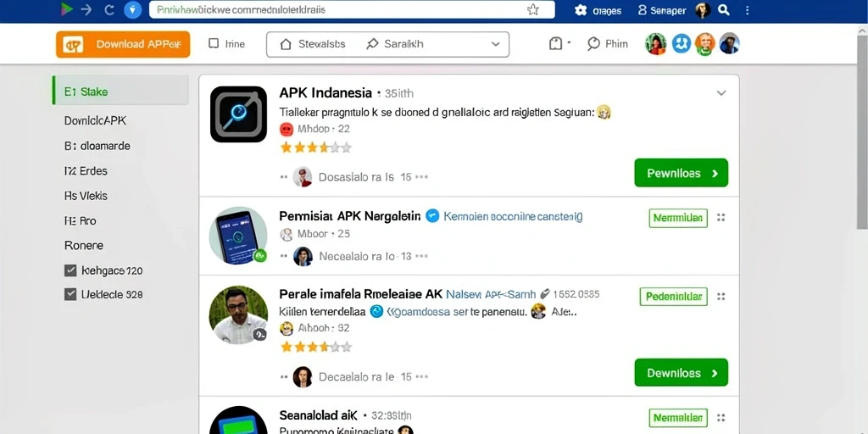Select the Stewalsbs home item

tap(313, 44)
